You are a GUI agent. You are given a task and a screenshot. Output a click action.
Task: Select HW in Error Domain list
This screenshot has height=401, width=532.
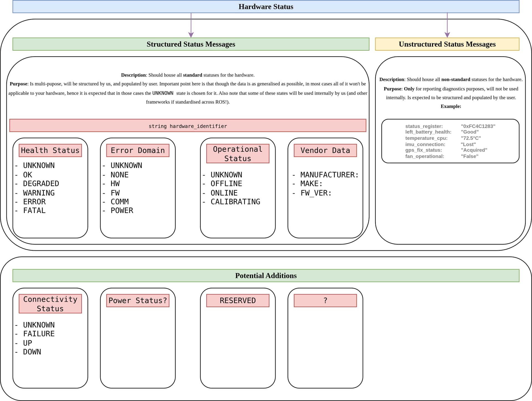(115, 184)
